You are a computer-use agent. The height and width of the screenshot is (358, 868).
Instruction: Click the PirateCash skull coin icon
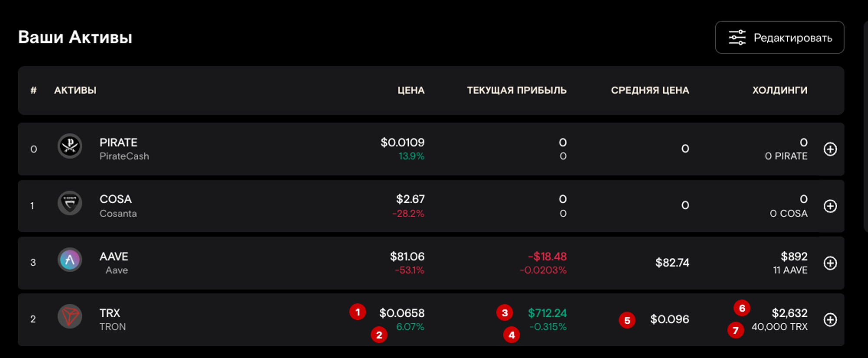pos(70,146)
